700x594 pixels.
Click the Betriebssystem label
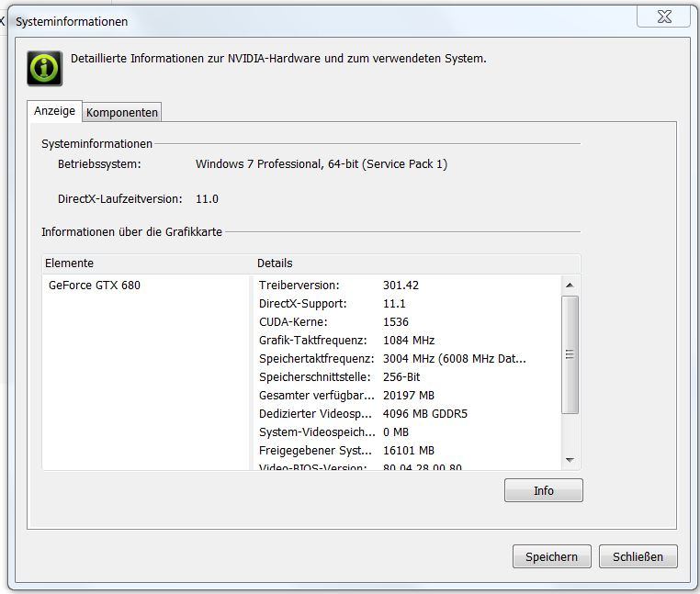click(x=99, y=163)
